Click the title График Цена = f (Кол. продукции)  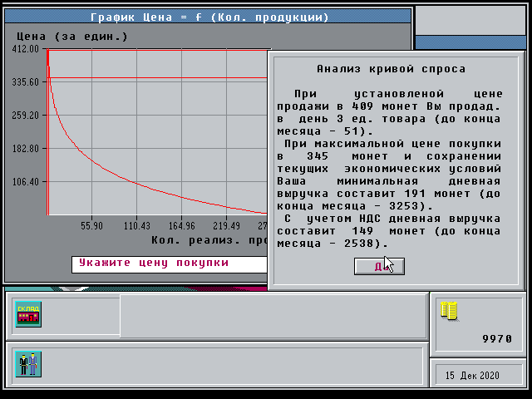tap(209, 17)
